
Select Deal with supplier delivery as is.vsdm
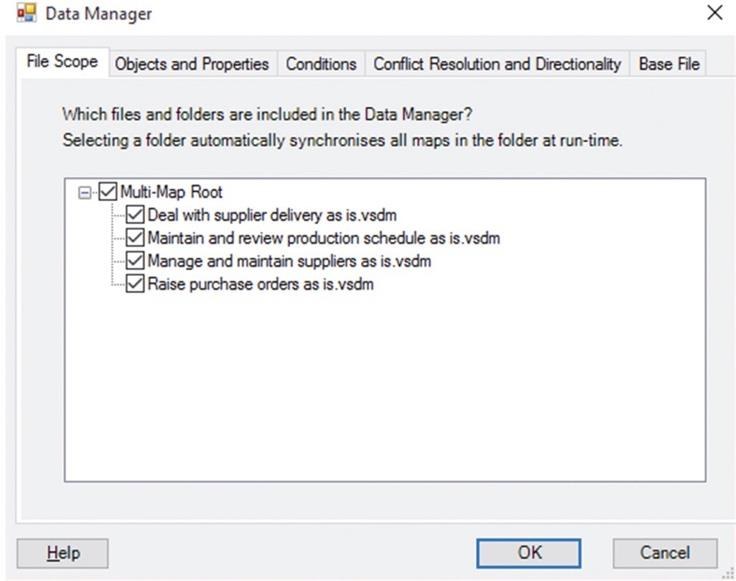[x=272, y=215]
